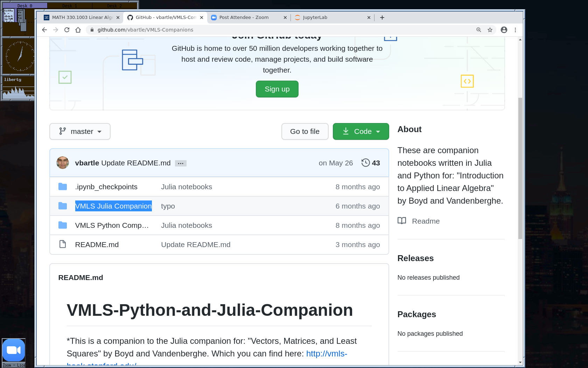The height and width of the screenshot is (368, 588).
Task: Click the zoom magnifier icon in address bar
Action: [x=479, y=30]
